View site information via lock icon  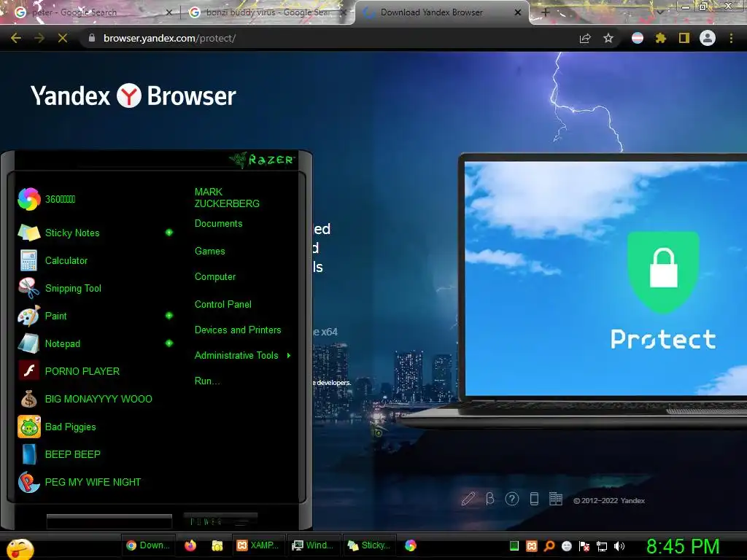(x=92, y=38)
